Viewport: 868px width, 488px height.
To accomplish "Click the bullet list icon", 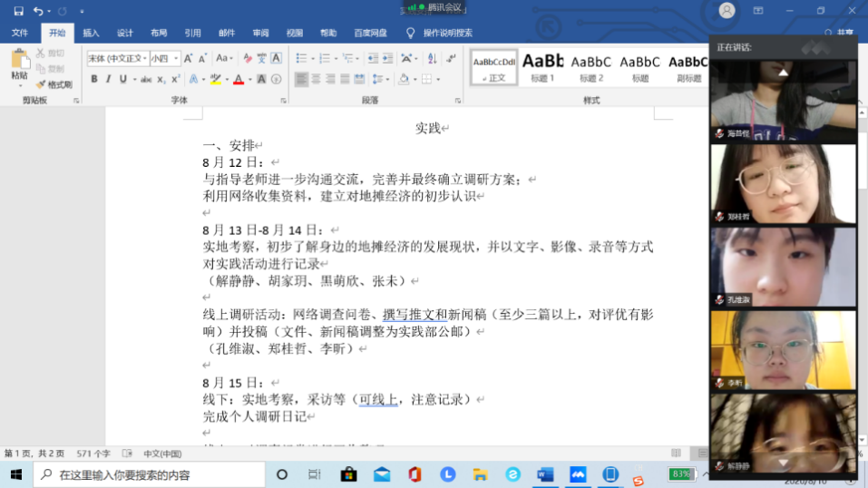I will (x=301, y=58).
